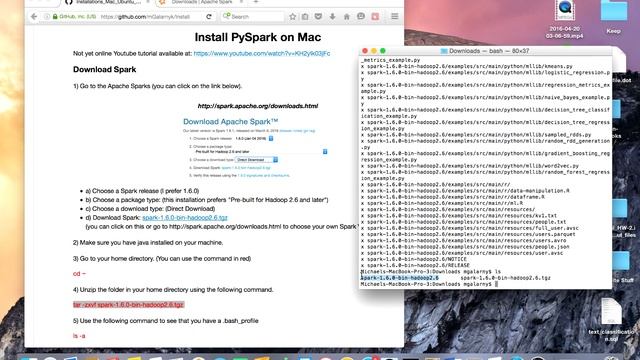
Task: Click the highlighted tar -zxvf command
Action: [129, 305]
